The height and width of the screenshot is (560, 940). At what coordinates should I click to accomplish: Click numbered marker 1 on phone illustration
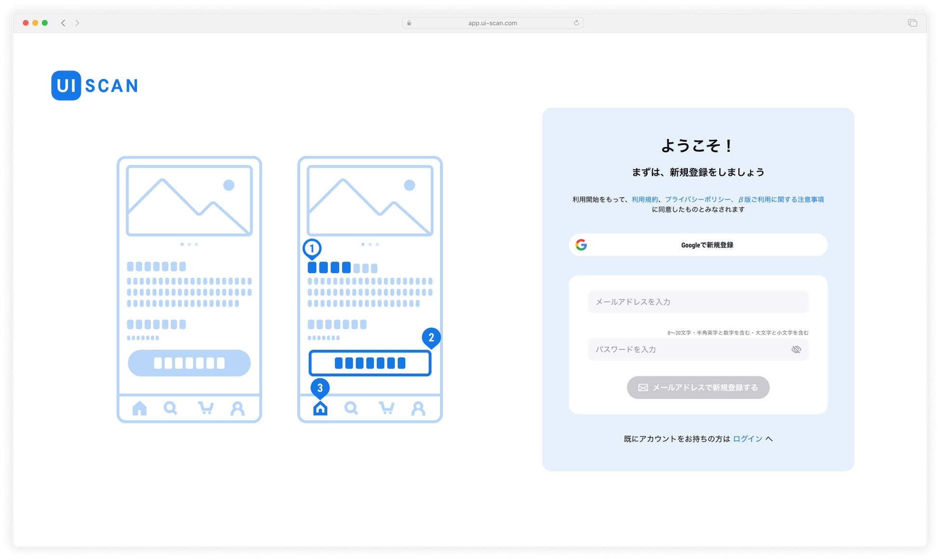click(312, 248)
